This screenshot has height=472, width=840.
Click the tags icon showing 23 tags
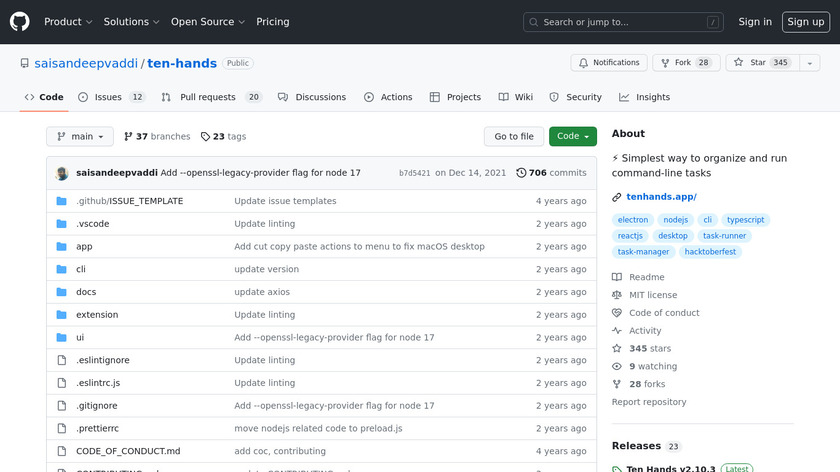coord(205,137)
